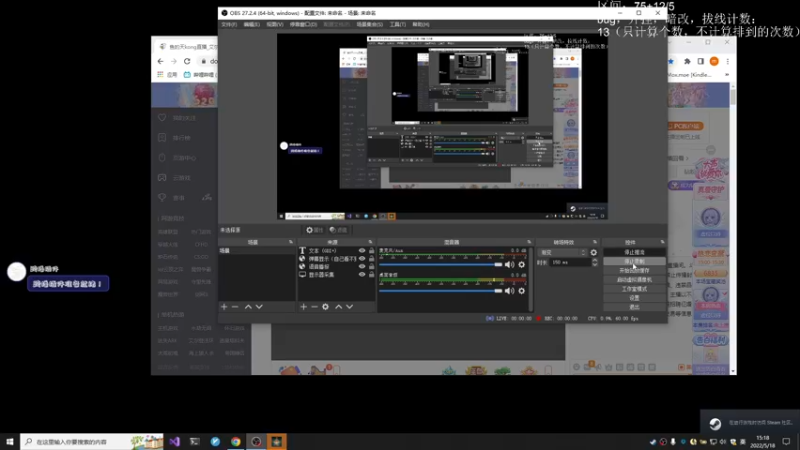The height and width of the screenshot is (450, 800).
Task: Open OBS 视图(V) menu
Action: pyautogui.click(x=274, y=24)
